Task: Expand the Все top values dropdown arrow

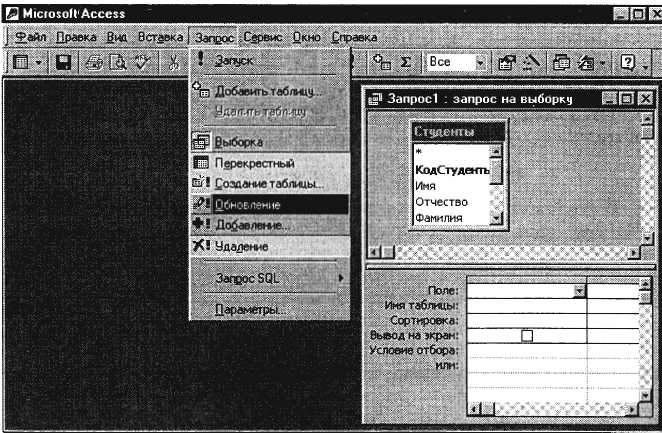Action: (480, 62)
